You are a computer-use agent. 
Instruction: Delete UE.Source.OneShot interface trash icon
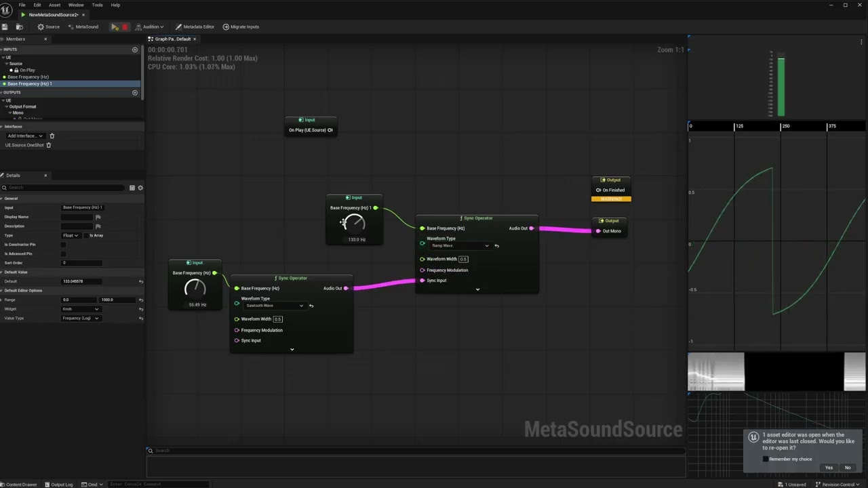pyautogui.click(x=48, y=145)
